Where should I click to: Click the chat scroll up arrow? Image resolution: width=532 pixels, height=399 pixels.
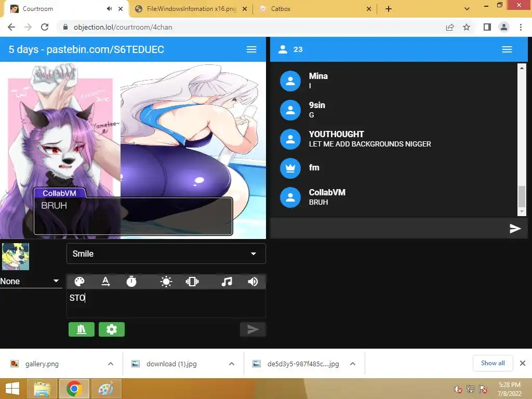(x=522, y=68)
